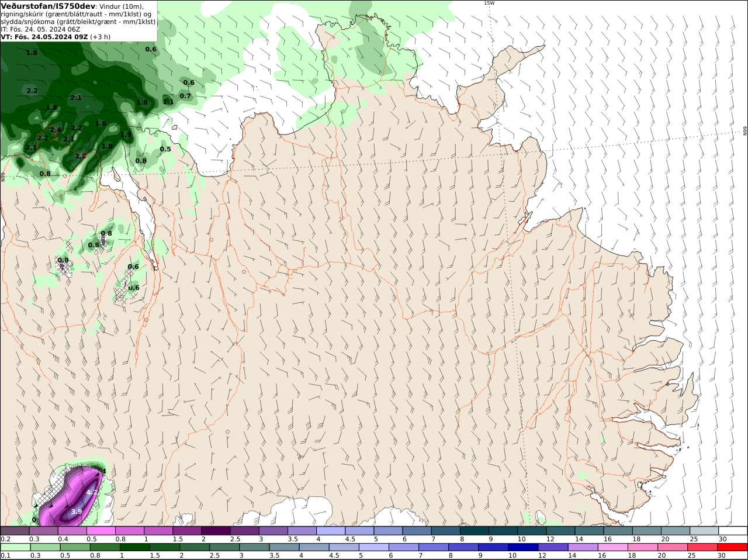
Task: Select the bright red 30+ rain swatch
Action: click(733, 547)
